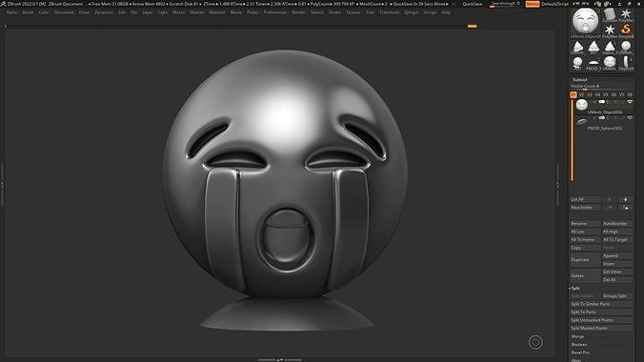Toggle boolean mode icon on UMesh_Object004

(x=602, y=102)
